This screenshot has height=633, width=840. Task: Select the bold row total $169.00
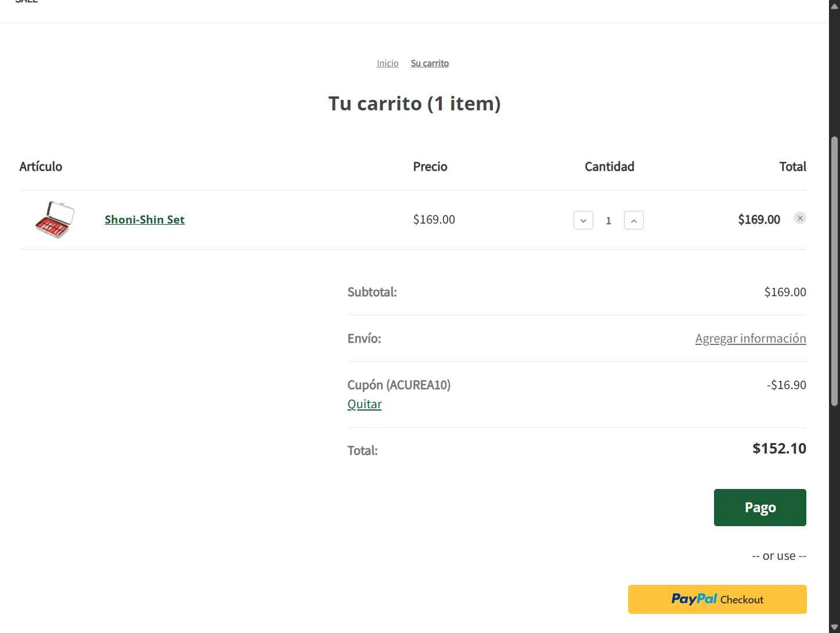click(759, 220)
